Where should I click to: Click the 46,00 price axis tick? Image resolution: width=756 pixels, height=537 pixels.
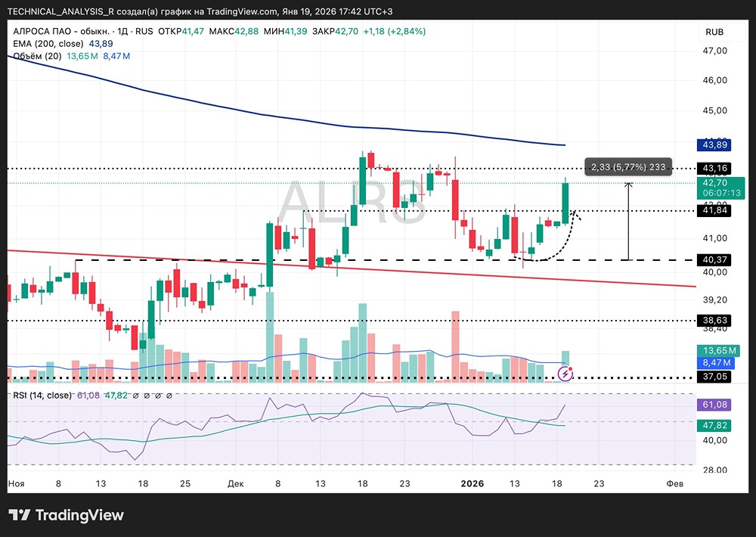tap(714, 80)
